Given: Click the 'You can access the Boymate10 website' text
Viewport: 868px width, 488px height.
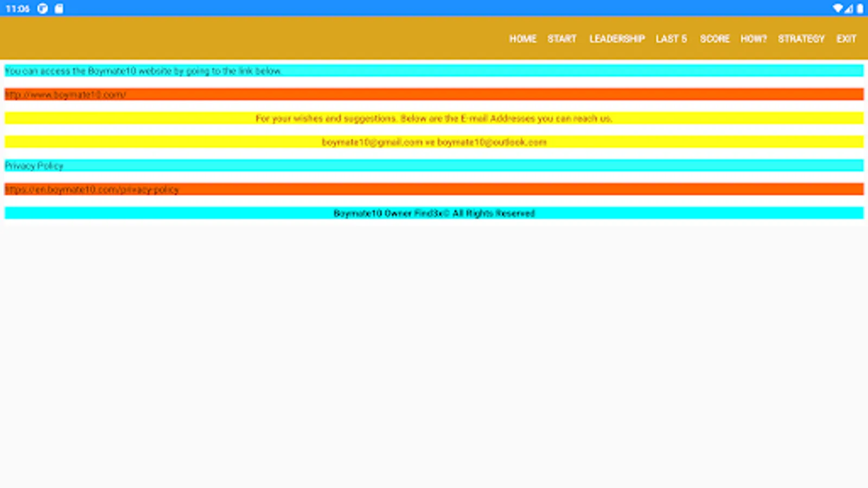Looking at the screenshot, I should click(x=143, y=70).
